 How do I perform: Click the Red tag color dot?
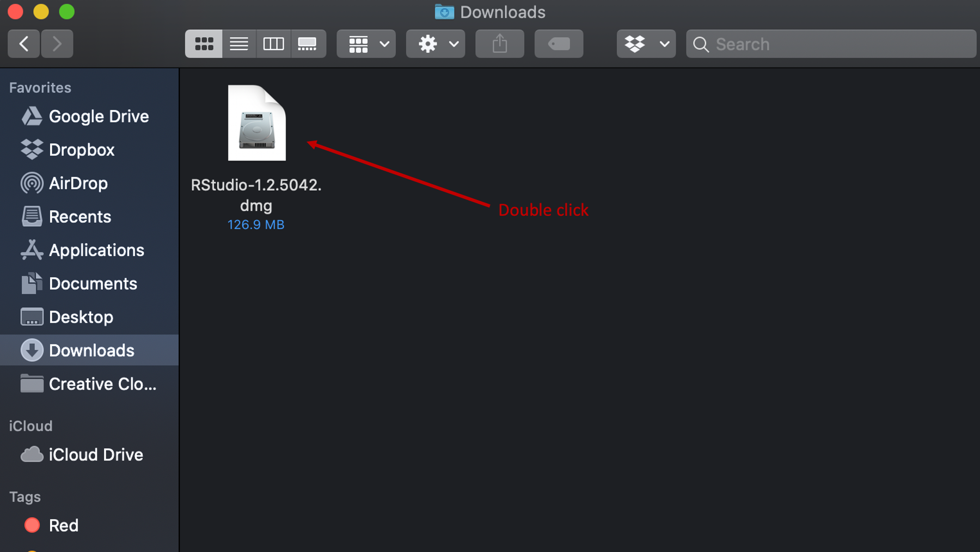pos(32,525)
